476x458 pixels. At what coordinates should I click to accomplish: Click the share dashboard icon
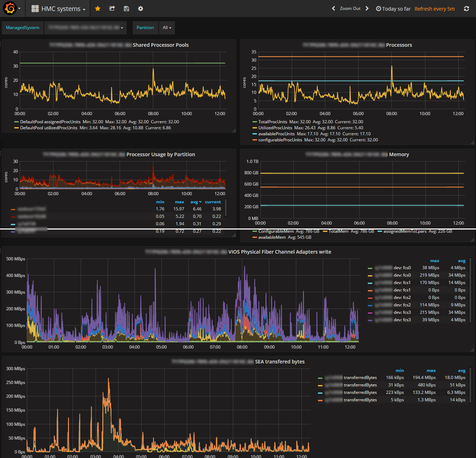[x=112, y=9]
